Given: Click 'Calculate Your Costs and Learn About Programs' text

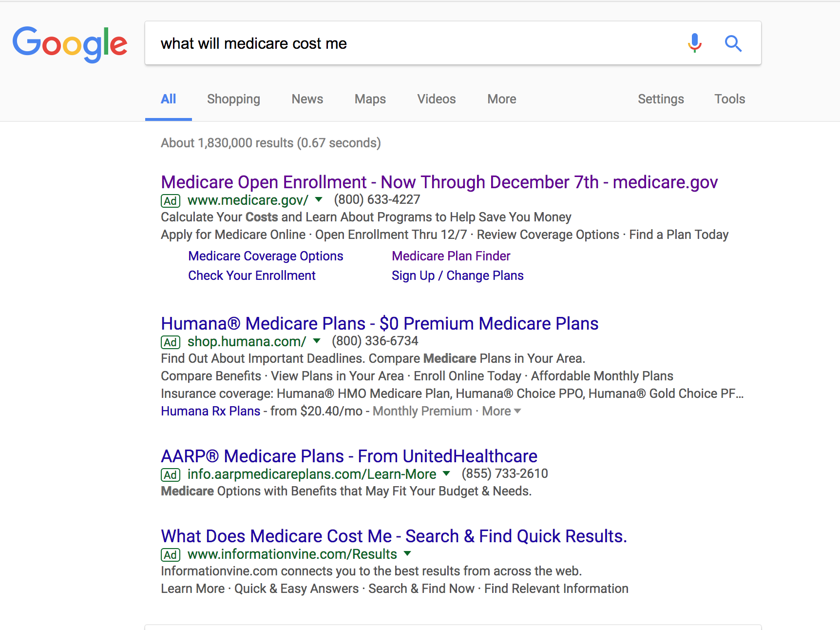Looking at the screenshot, I should click(x=366, y=217).
